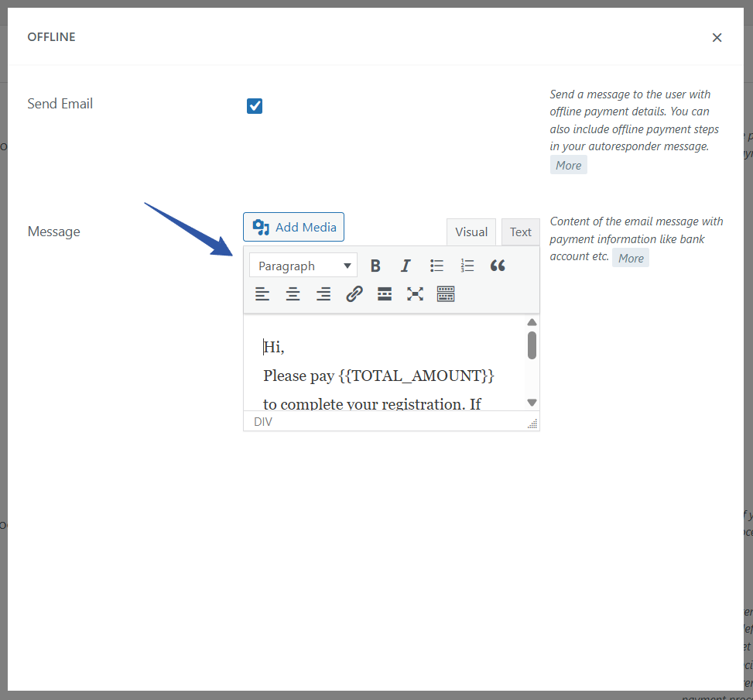
Task: Insert Read More tag
Action: [385, 294]
